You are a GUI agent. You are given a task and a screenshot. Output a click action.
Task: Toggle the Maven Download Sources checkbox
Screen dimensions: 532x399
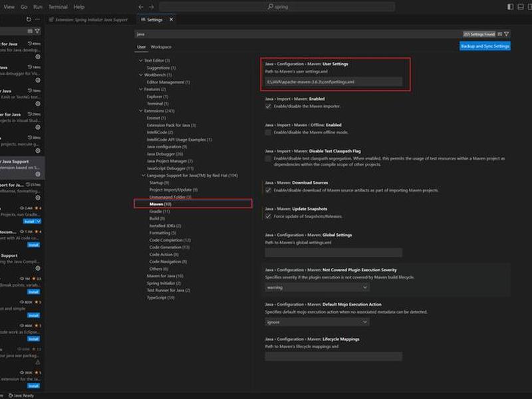tap(268, 190)
